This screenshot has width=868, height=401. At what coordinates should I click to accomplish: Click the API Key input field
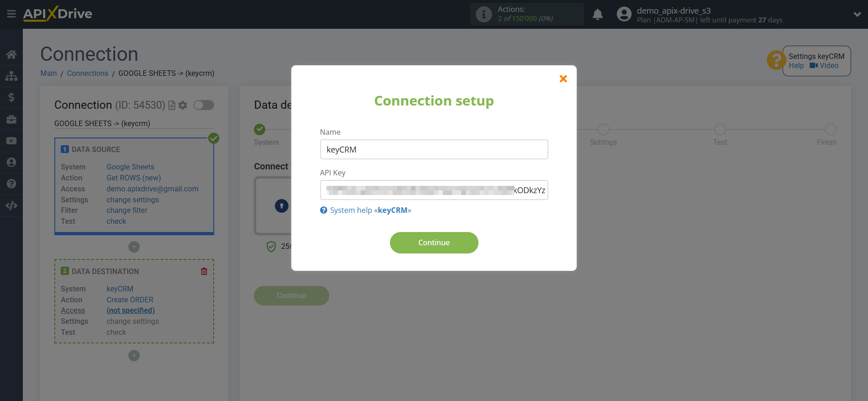[x=434, y=190]
